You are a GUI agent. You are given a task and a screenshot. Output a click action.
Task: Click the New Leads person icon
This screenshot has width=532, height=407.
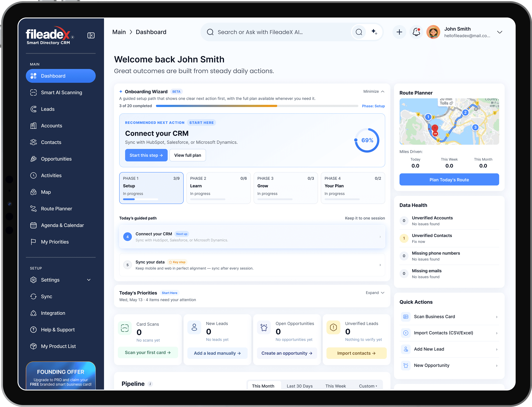click(x=194, y=327)
